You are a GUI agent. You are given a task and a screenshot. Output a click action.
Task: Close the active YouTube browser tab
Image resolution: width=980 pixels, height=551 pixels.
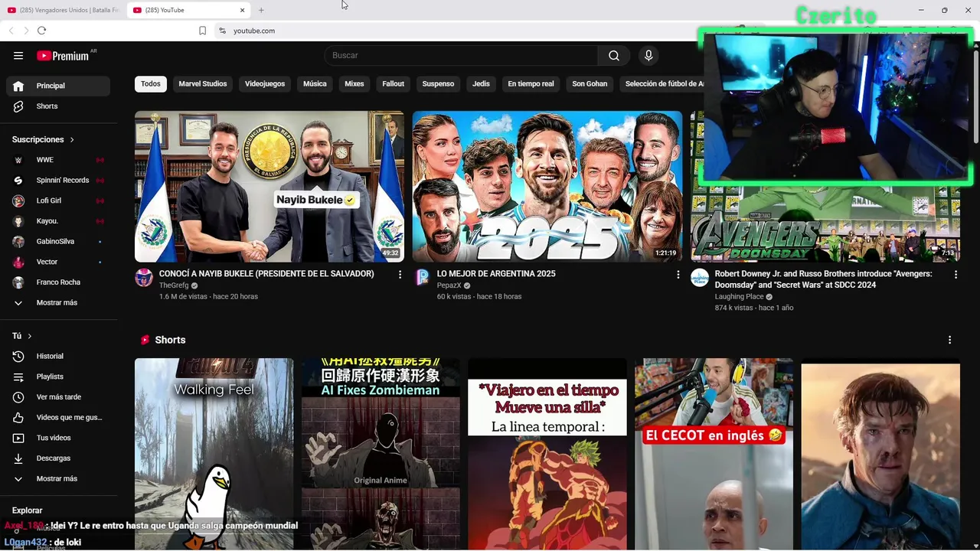[242, 10]
